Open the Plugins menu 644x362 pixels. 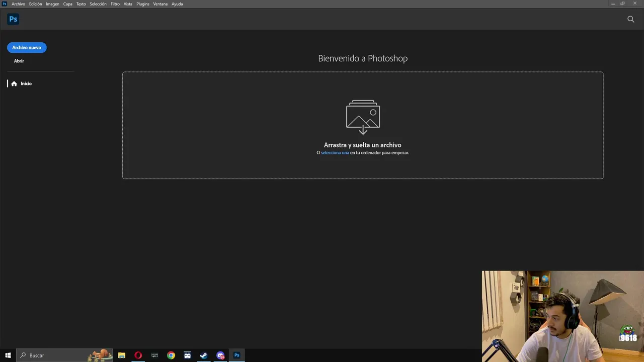[143, 4]
